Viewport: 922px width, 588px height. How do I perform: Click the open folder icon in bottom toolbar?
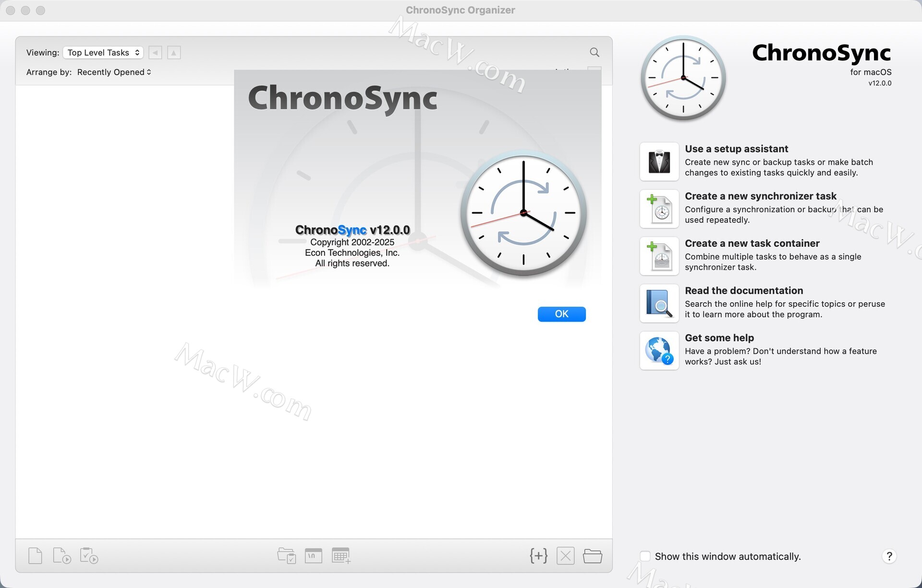[592, 556]
